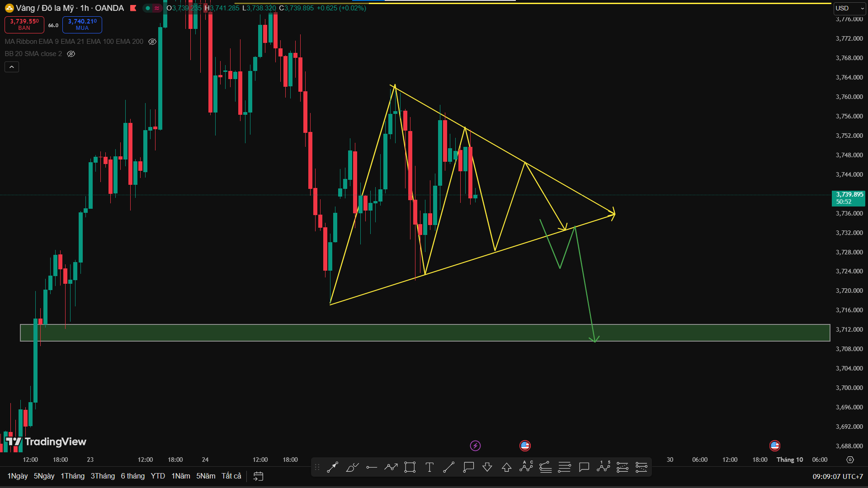Toggle BB 20 SMA indicator visibility
The image size is (868, 488).
click(x=71, y=54)
